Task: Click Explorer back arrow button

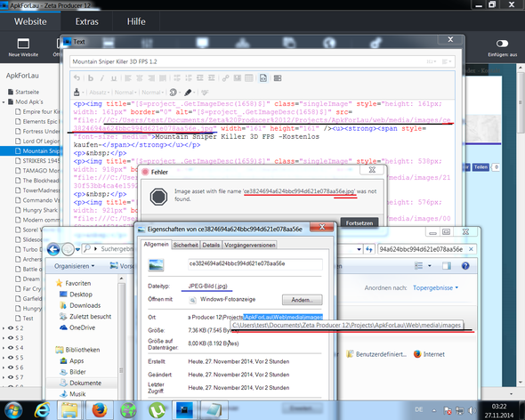Action: [53, 249]
